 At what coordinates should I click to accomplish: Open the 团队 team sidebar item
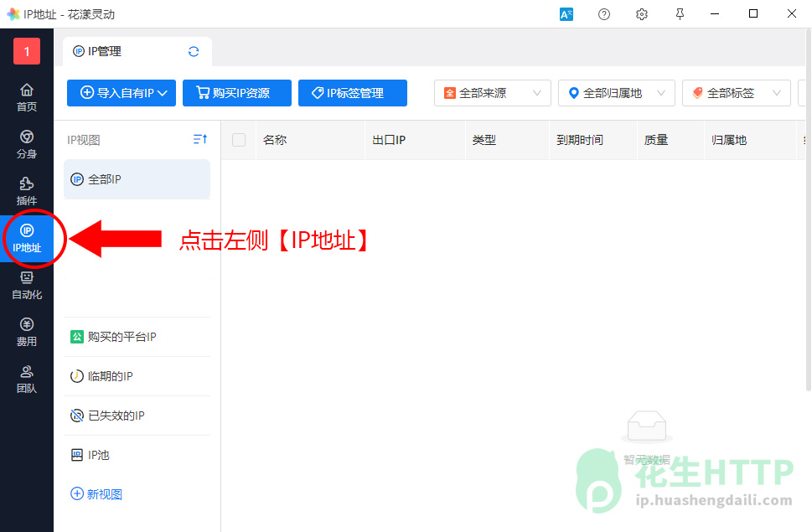click(27, 380)
